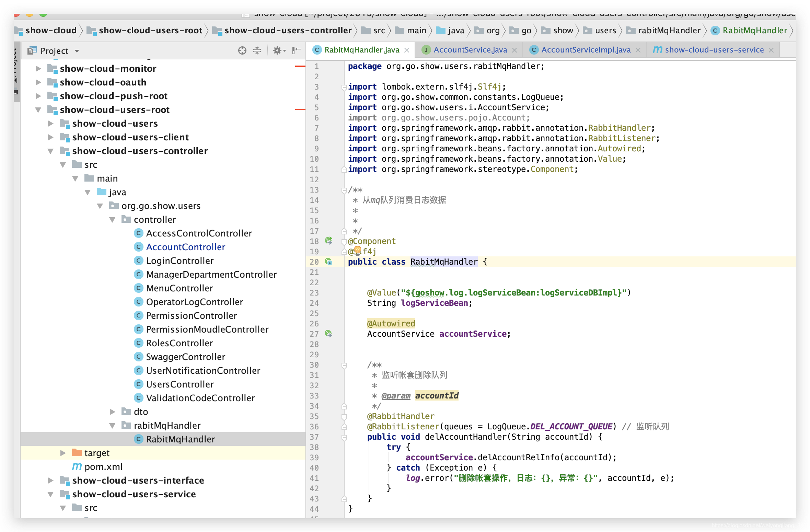Fold method Javadoc at line 30
The image size is (810, 532).
pyautogui.click(x=344, y=365)
